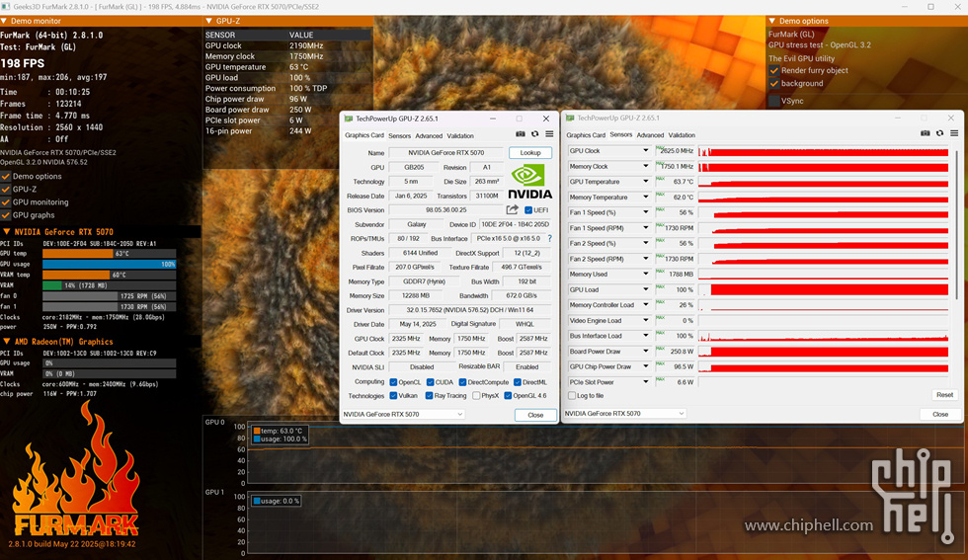Toggle the DirectML checkbox
Viewport: 968px width, 560px height.
tap(518, 382)
